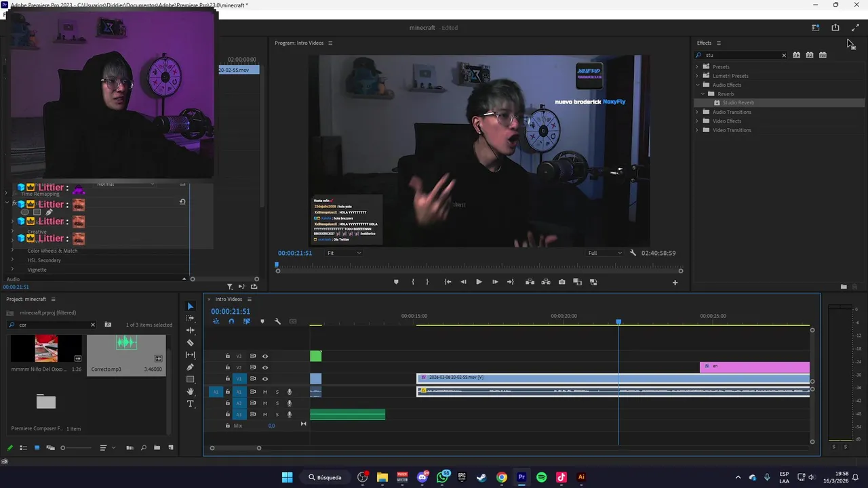868x488 pixels.
Task: Switch Project panel to List view
Action: pos(23,447)
